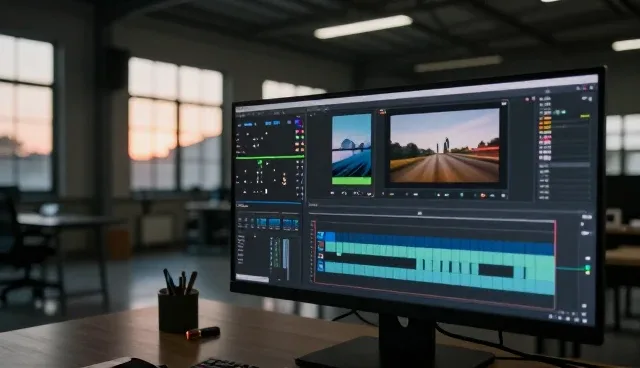This screenshot has height=368, width=640.
Task: Select the first blue thumbnail in the lower-left bin
Action: click(x=262, y=223)
